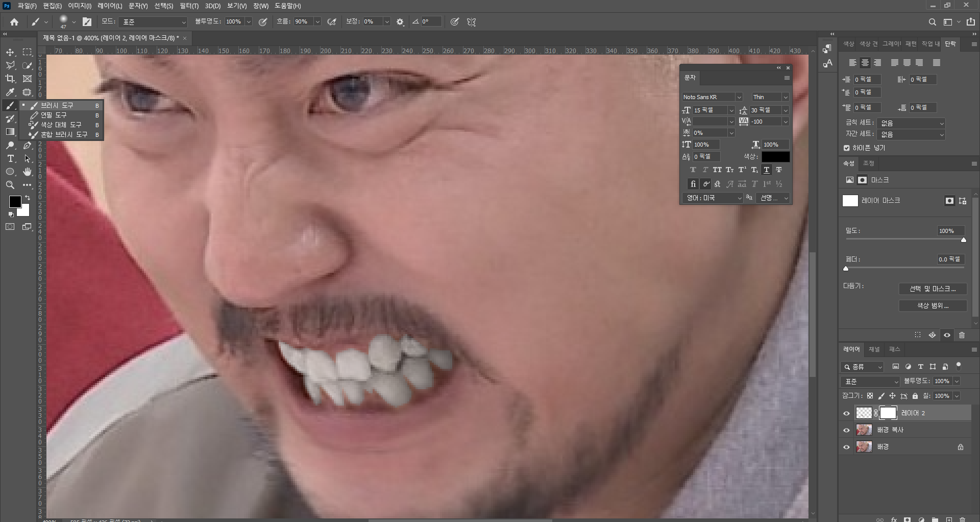Switch to 채널 tab
Screen dimensions: 980x522
(874, 349)
